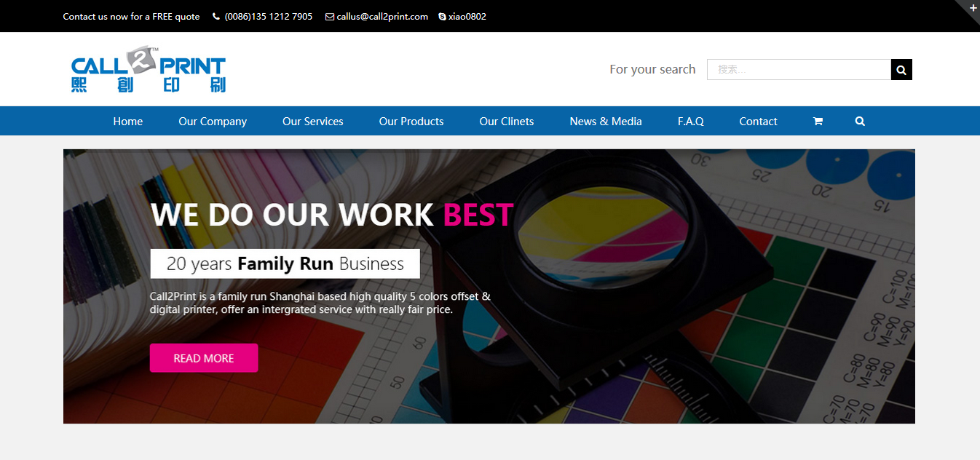Open the Home menu item

[128, 122]
